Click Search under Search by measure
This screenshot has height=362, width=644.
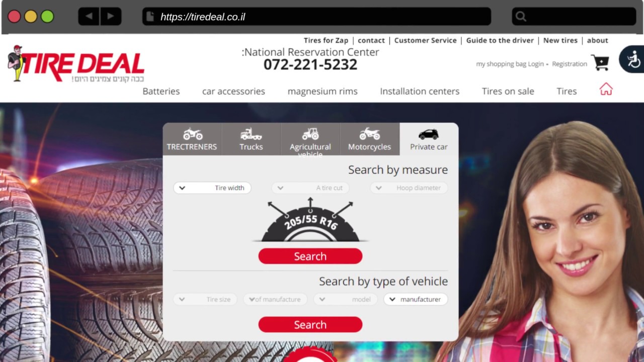tap(310, 256)
